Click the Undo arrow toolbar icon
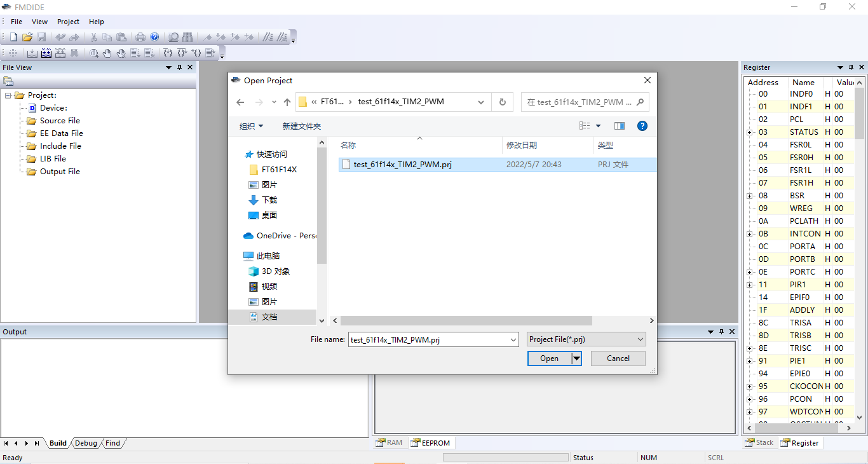This screenshot has width=868, height=464. (60, 38)
